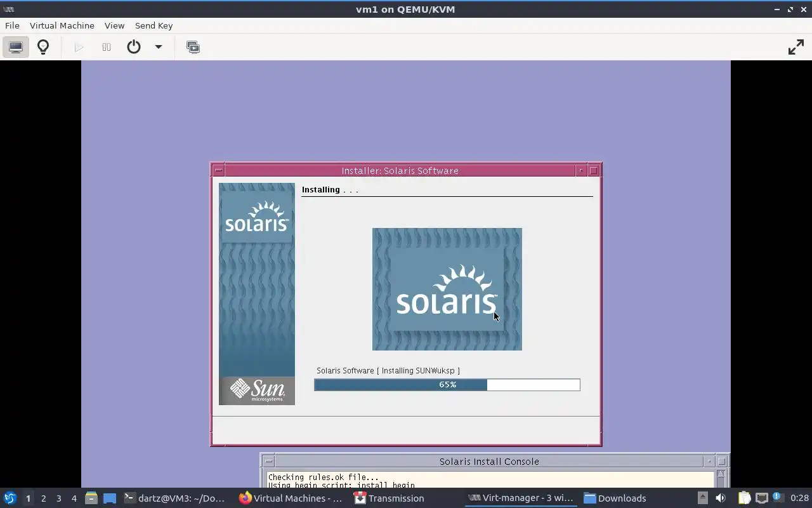Viewport: 812px width, 508px height.
Task: Close the vm1 on QEMU/KVM window
Action: 803,10
